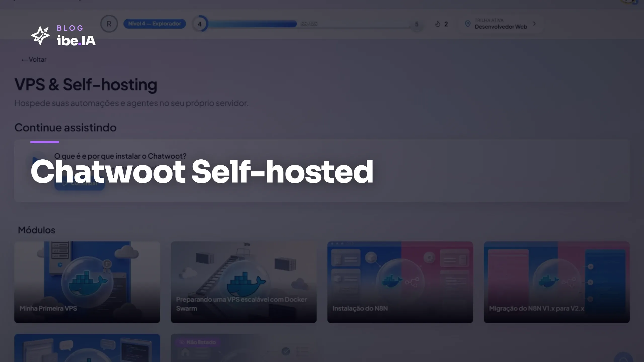
Task: Expand the trilha ativa chevron arrow
Action: [x=535, y=24]
